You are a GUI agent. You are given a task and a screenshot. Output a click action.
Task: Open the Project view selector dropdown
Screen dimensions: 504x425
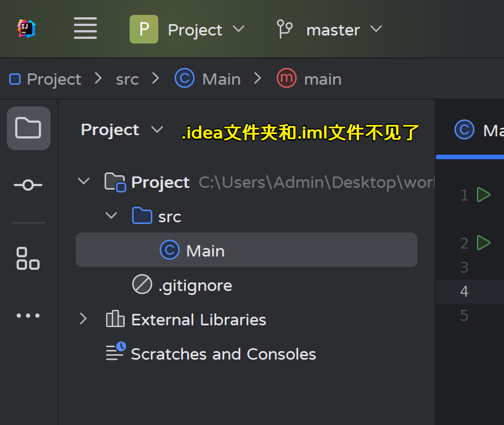point(122,130)
